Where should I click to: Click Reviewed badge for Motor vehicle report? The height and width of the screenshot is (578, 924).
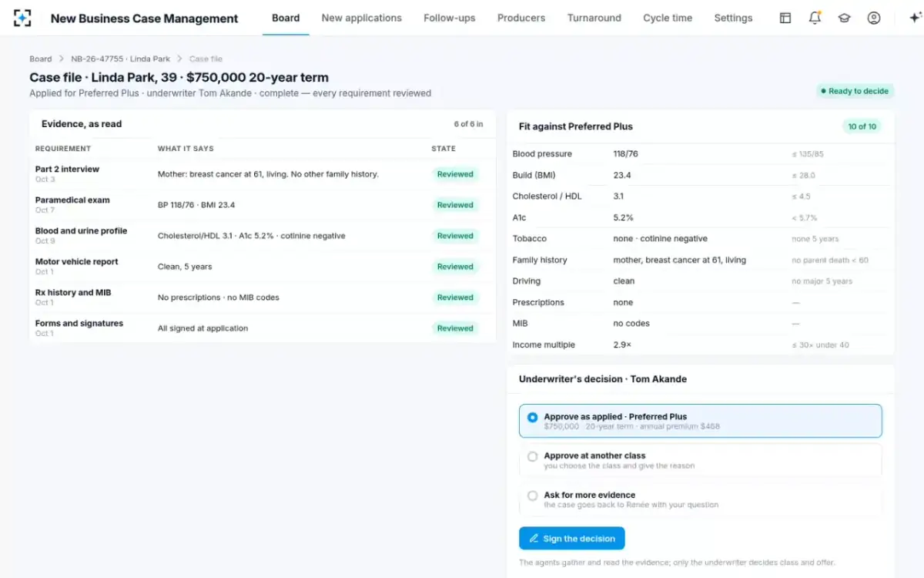(455, 267)
